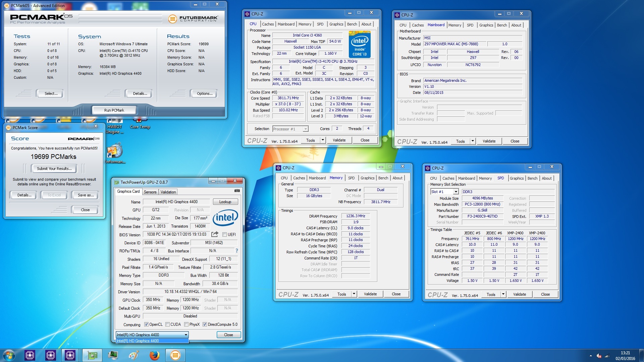Click the 'F3-2400C9-4GTXD' part number
This screenshot has width=644, height=362.
[x=482, y=216]
